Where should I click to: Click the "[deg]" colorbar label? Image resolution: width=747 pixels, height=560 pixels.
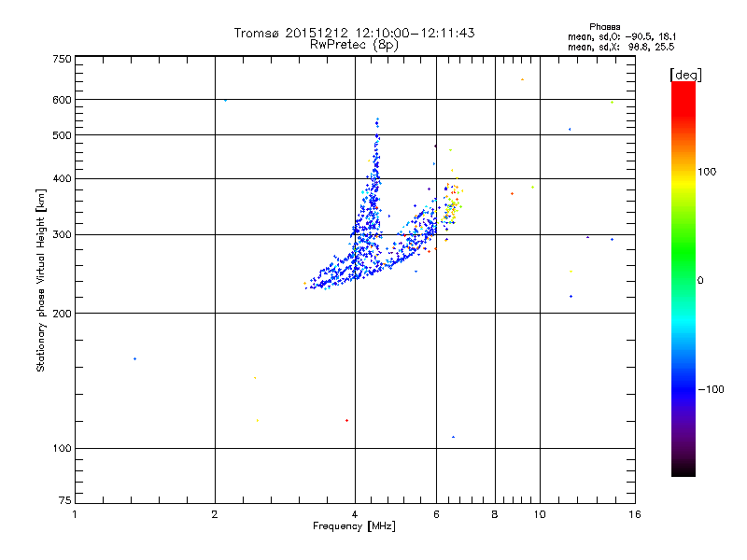[x=685, y=75]
